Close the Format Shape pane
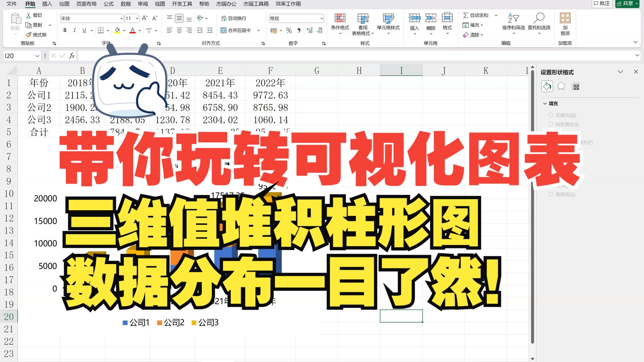Screen dimensions: 644x362 [x=636, y=72]
